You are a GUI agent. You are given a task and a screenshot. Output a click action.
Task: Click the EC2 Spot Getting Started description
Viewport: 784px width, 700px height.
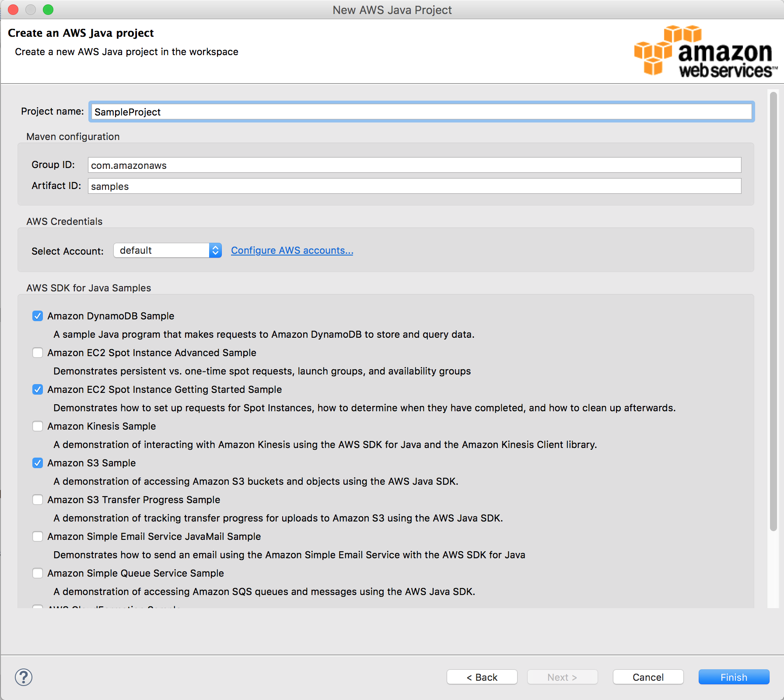click(x=364, y=408)
